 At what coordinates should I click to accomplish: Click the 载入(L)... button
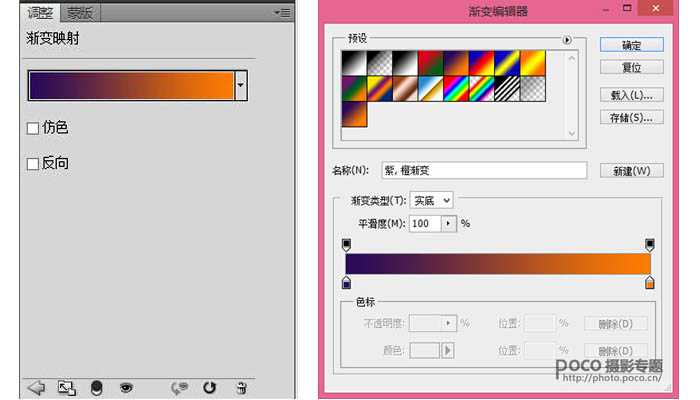[631, 95]
